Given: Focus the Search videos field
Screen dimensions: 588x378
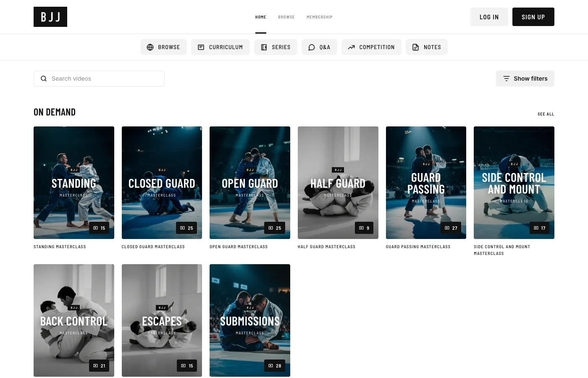Looking at the screenshot, I should [x=99, y=79].
